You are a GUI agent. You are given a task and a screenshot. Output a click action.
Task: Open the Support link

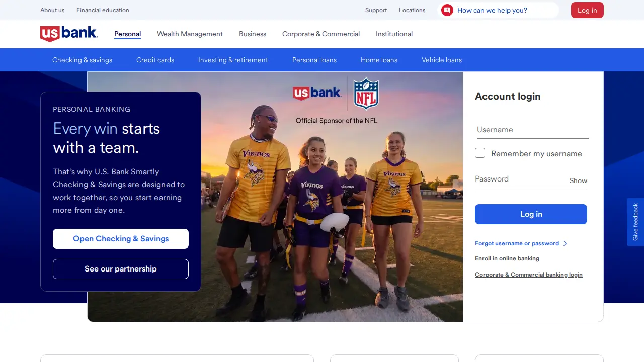click(x=376, y=10)
